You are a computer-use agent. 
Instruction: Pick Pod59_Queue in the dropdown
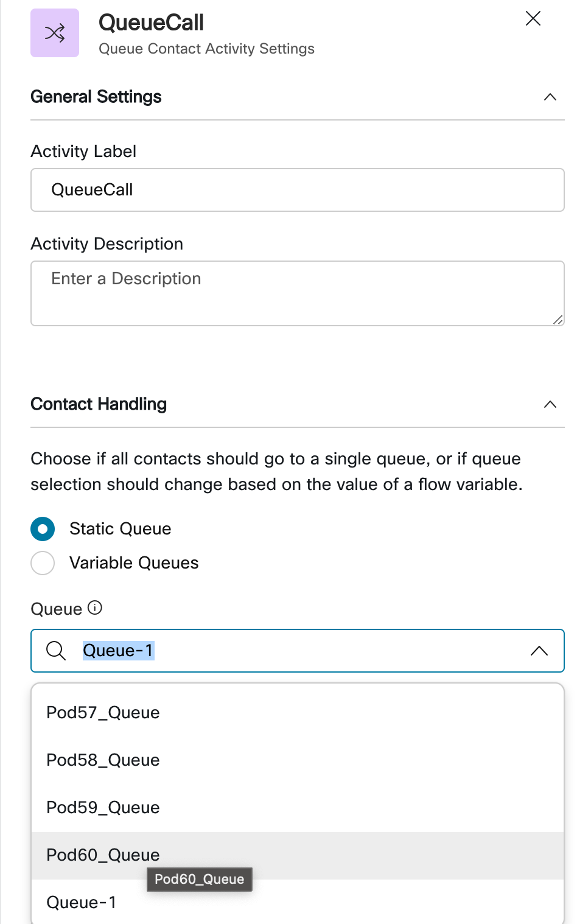[103, 808]
